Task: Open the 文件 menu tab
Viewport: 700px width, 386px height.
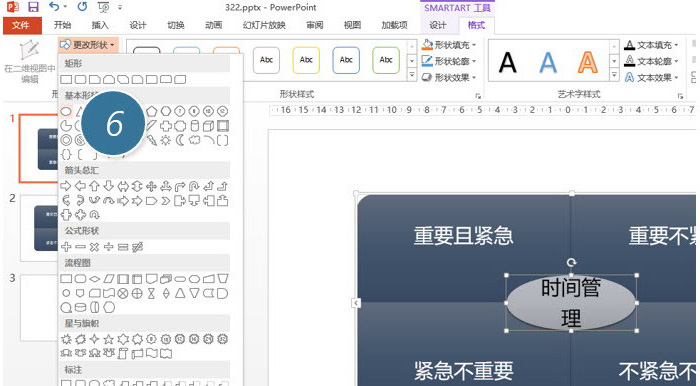Action: pos(22,25)
